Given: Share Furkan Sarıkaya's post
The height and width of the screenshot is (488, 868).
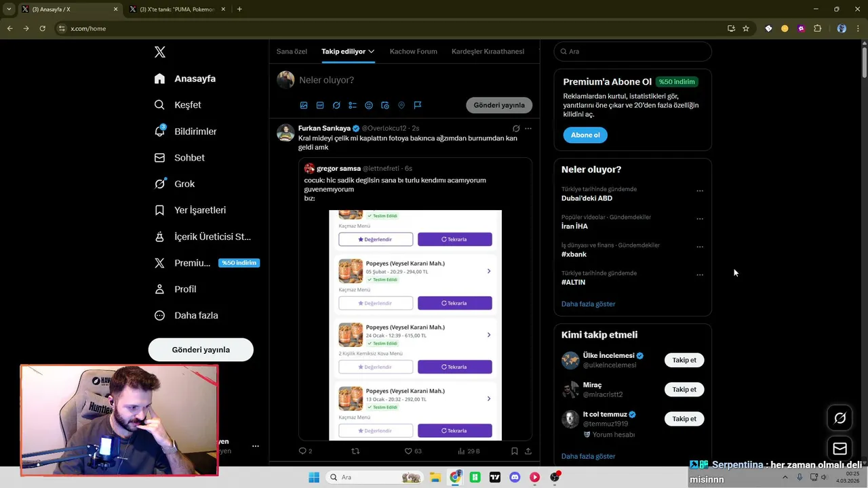Looking at the screenshot, I should [528, 451].
